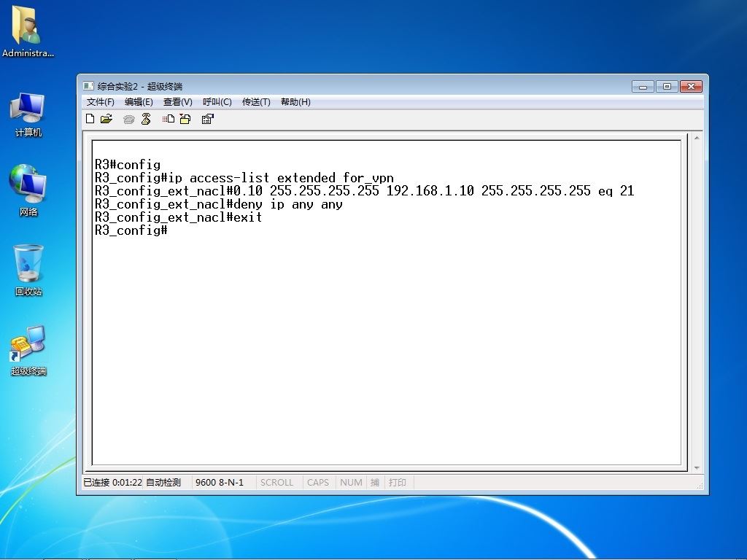
Task: Click the CAPS status bar indicator
Action: tap(318, 483)
